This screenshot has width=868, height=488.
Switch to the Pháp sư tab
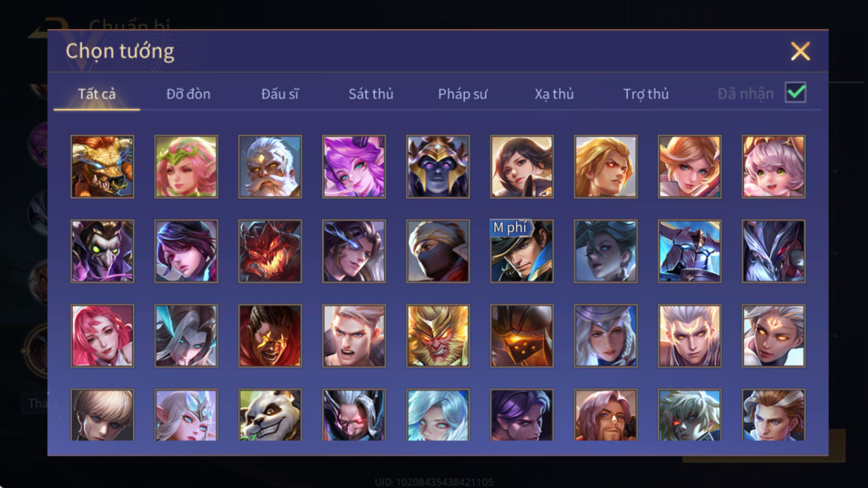click(463, 94)
